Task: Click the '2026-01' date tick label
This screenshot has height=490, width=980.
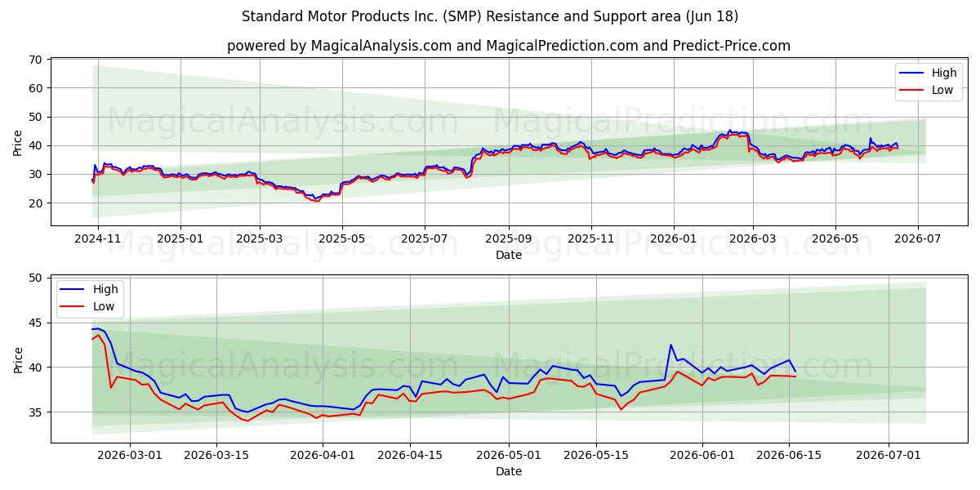Action: 673,238
